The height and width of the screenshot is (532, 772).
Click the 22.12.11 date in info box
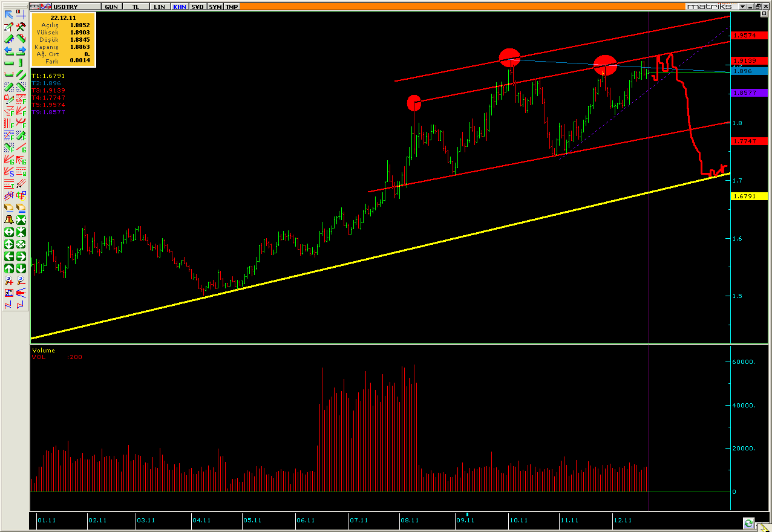(63, 18)
